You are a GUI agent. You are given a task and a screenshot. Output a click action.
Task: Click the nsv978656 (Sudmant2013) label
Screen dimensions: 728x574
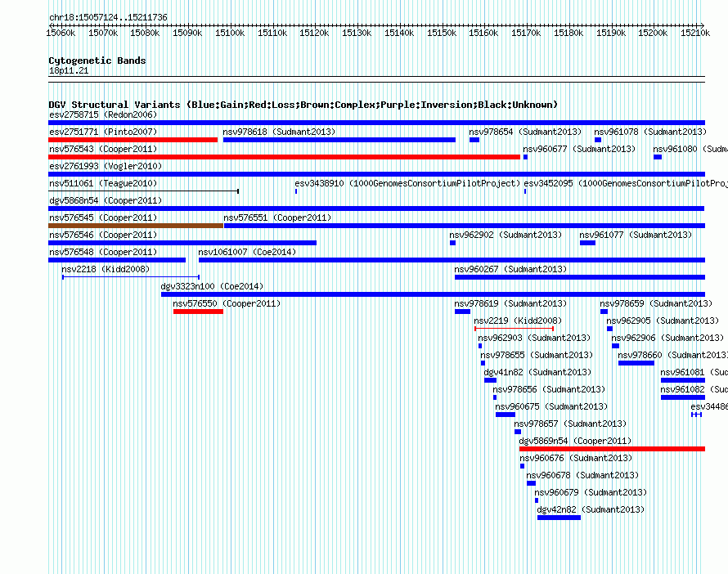549,389
